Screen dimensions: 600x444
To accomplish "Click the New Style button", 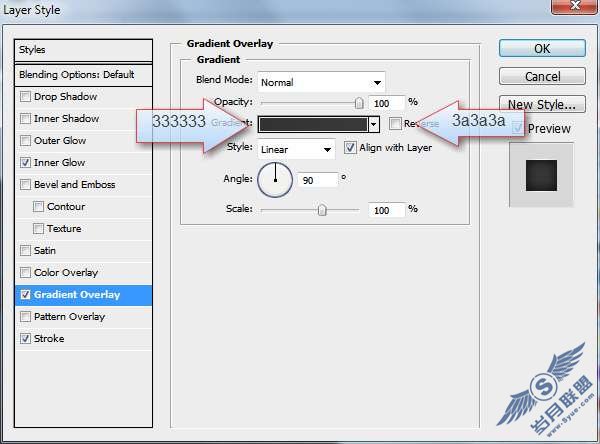I will coord(542,104).
